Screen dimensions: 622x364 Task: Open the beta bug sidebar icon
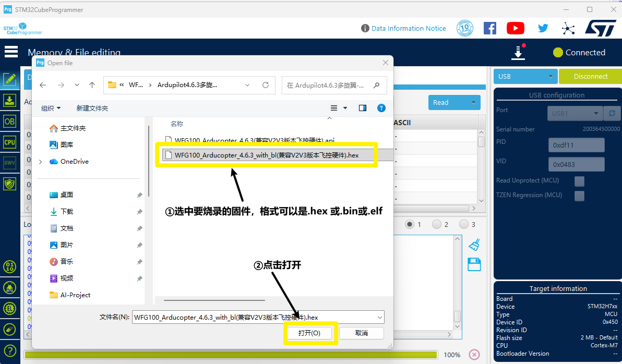coord(9,288)
